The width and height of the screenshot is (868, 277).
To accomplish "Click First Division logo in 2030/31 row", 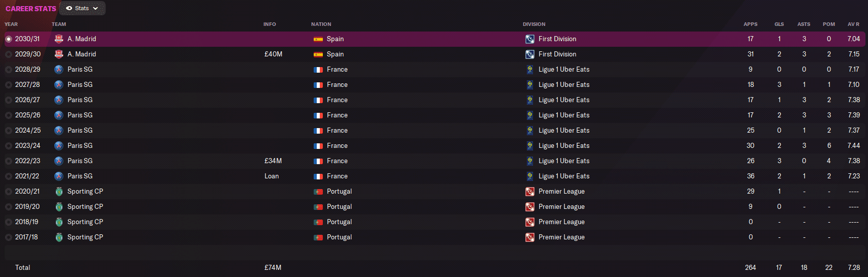I will tap(529, 39).
